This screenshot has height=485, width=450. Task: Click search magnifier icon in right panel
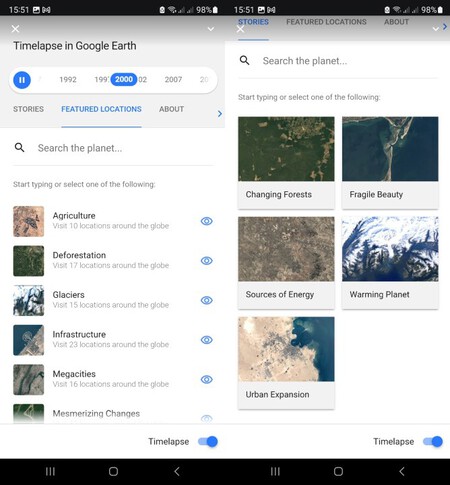(x=245, y=60)
